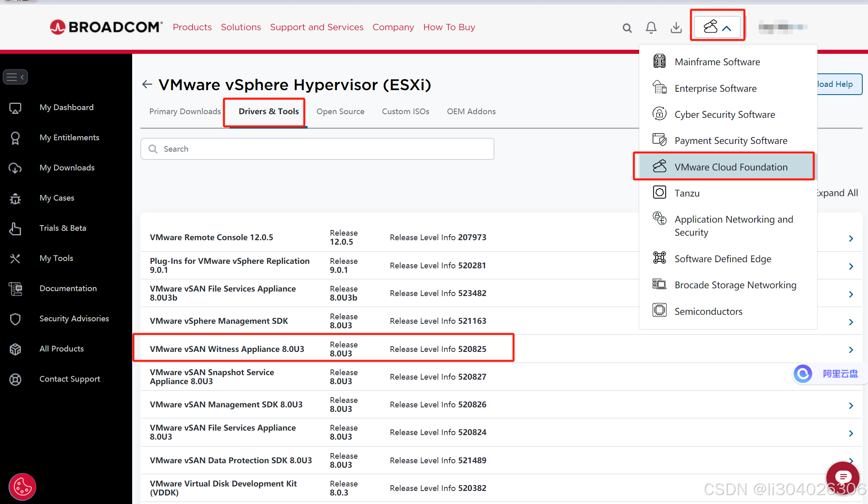Switch to the Custom ISOs tab
The image size is (868, 504).
[x=405, y=111]
